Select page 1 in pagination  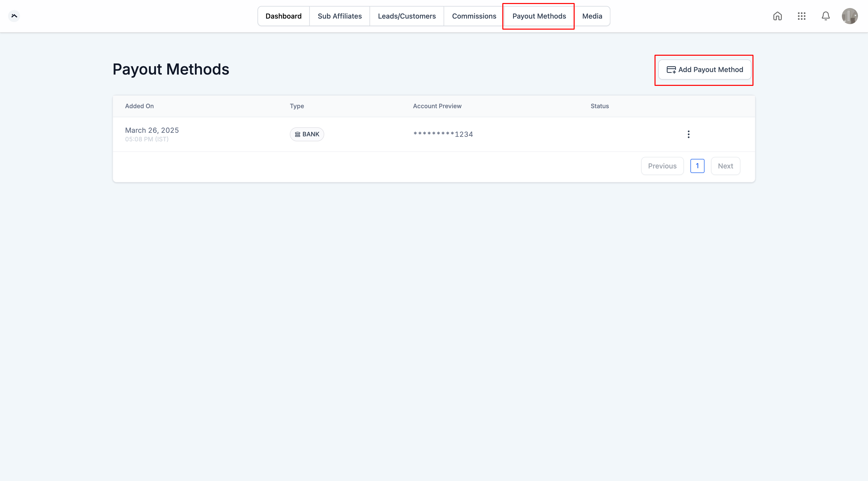pos(697,166)
